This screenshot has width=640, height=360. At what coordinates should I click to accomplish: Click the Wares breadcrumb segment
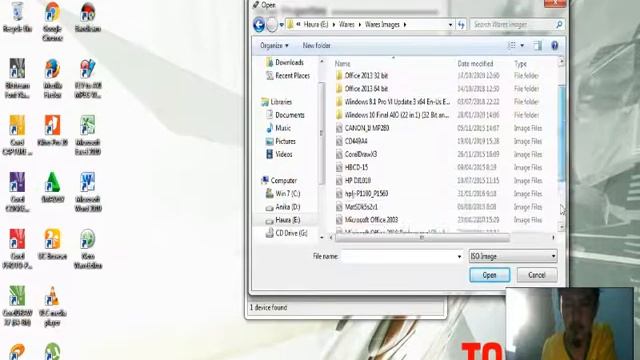point(347,24)
